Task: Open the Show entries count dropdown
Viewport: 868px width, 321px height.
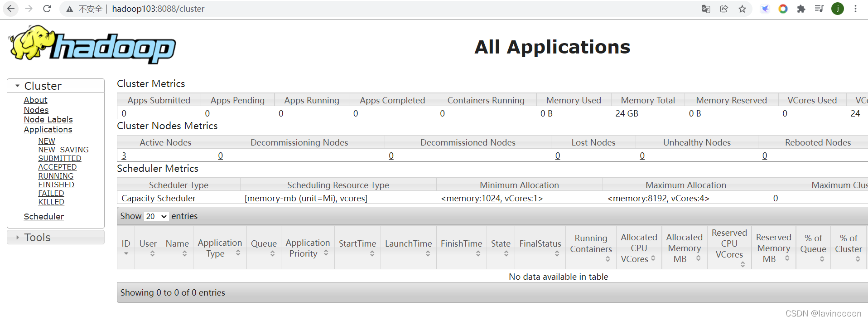Action: [156, 216]
